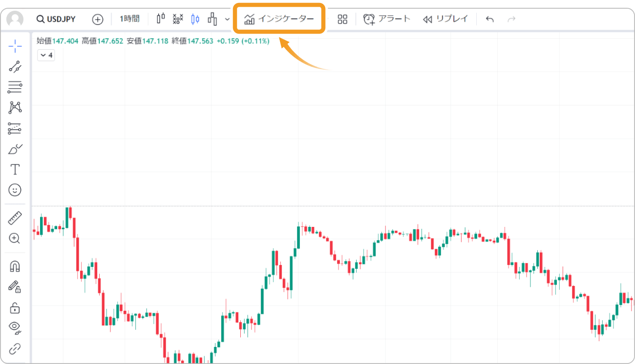Undo the last chart action
The width and height of the screenshot is (635, 364).
(490, 19)
